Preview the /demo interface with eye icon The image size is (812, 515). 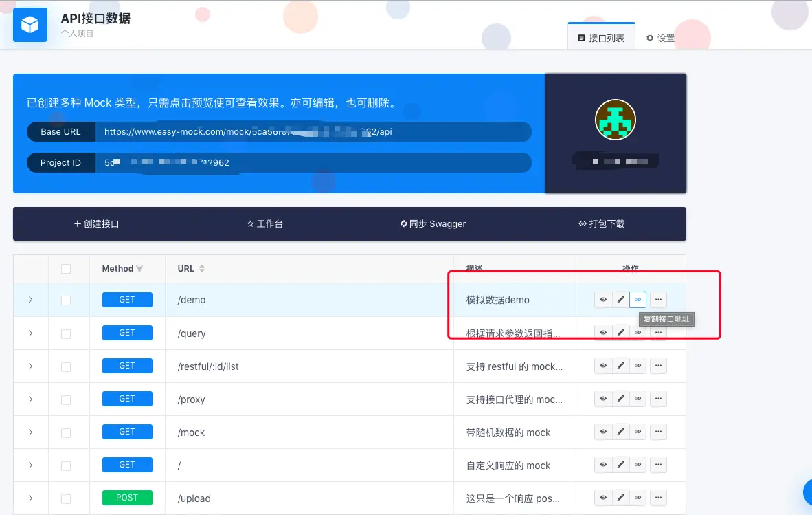pos(602,300)
